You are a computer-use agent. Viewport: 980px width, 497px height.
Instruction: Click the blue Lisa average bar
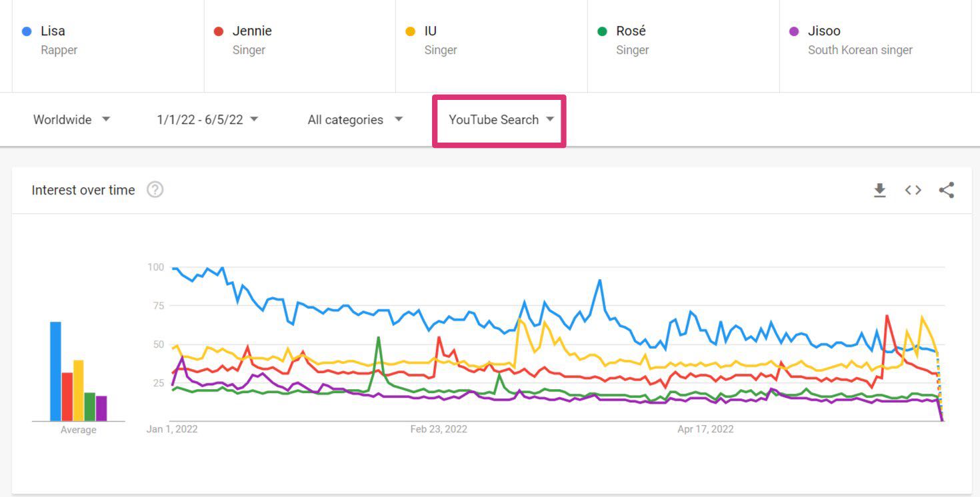click(x=55, y=371)
